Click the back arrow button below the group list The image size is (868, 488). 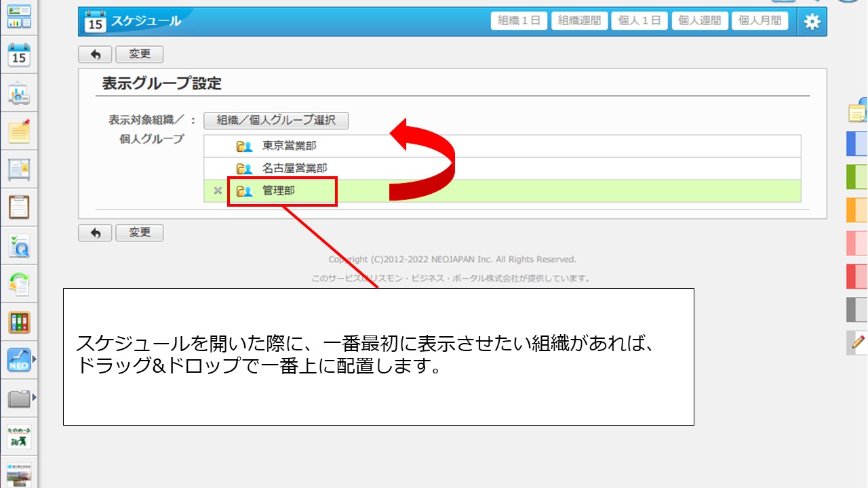96,232
